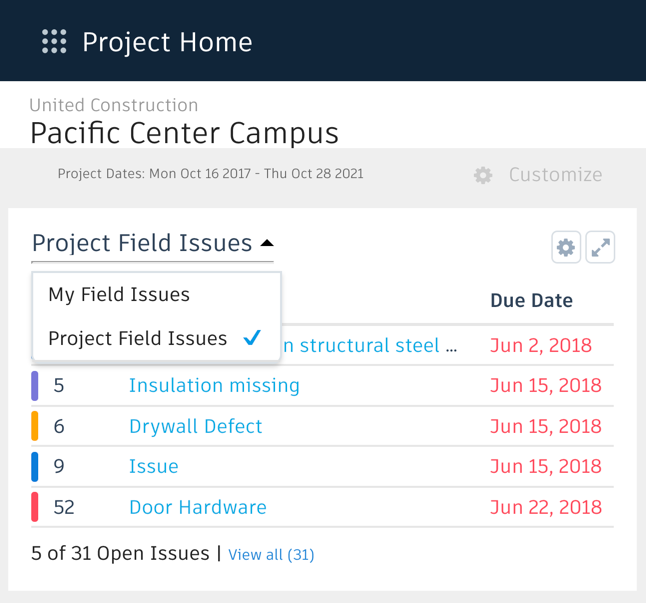Open the Door Hardware issue

point(198,507)
